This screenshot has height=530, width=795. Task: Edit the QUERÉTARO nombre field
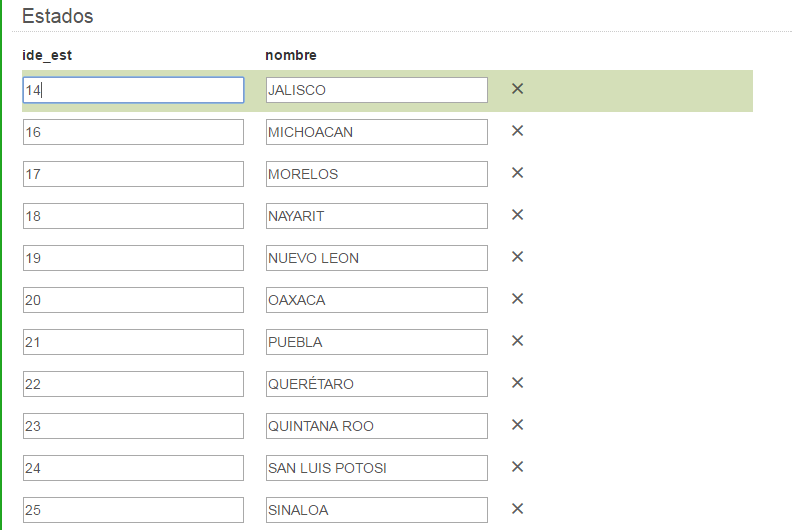pos(376,384)
